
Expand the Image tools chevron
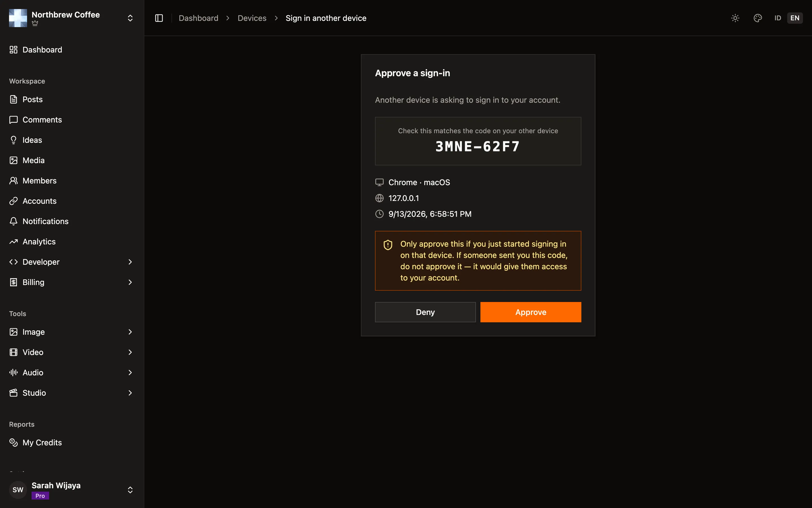tap(130, 332)
